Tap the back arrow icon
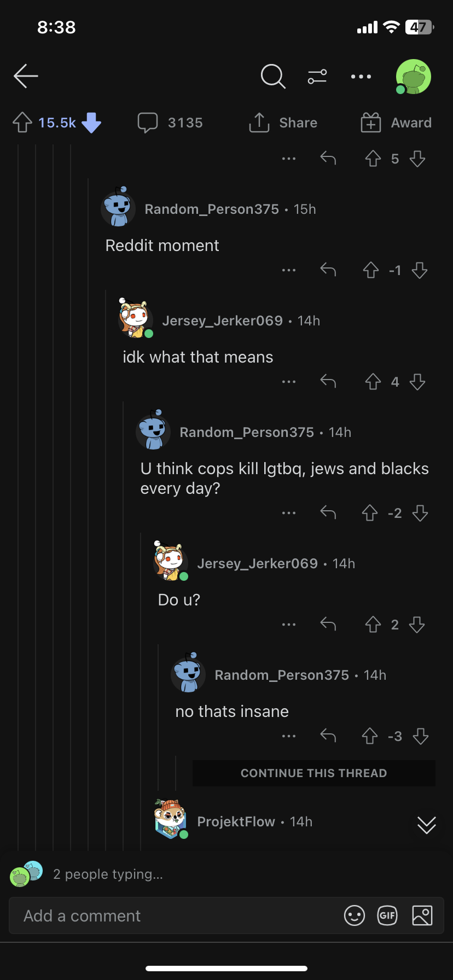 (x=26, y=76)
